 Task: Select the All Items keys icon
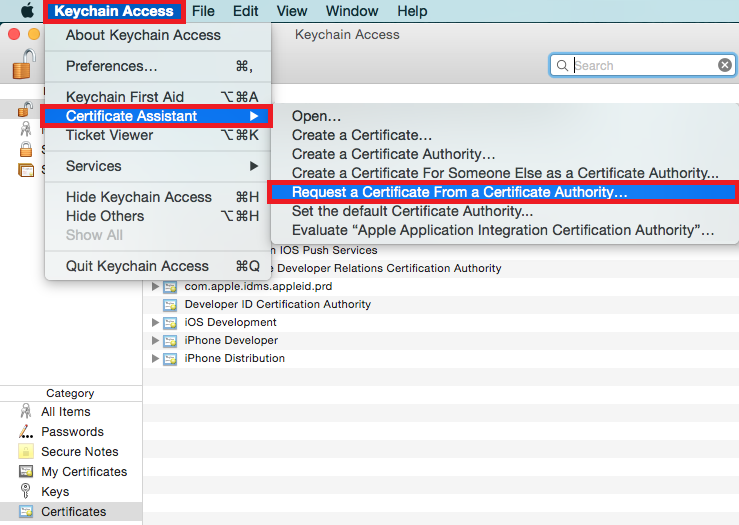25,411
